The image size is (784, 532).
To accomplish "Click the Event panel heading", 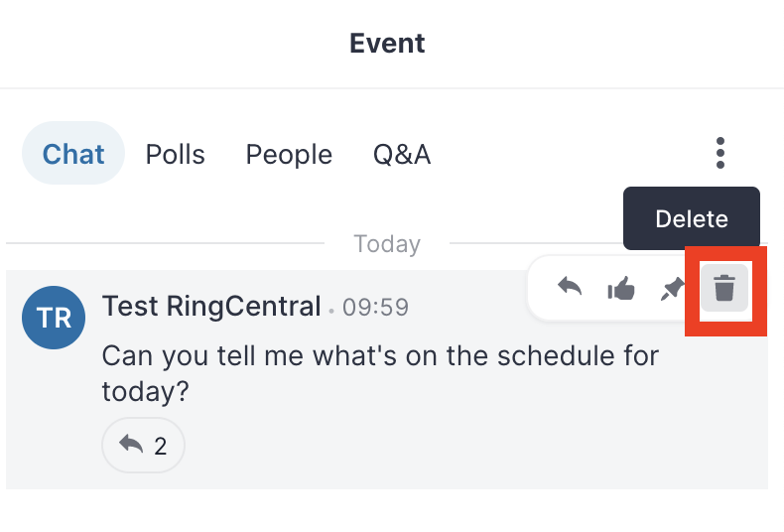I will pyautogui.click(x=387, y=43).
